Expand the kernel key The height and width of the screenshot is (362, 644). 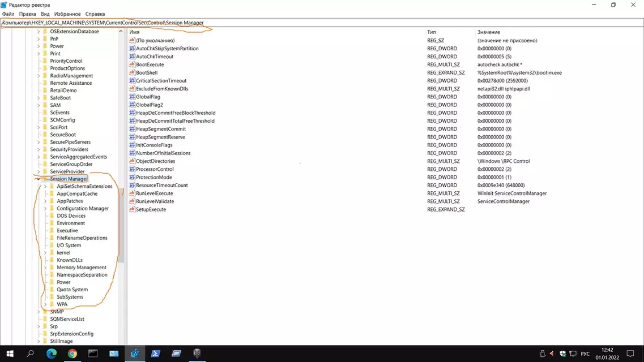point(45,252)
